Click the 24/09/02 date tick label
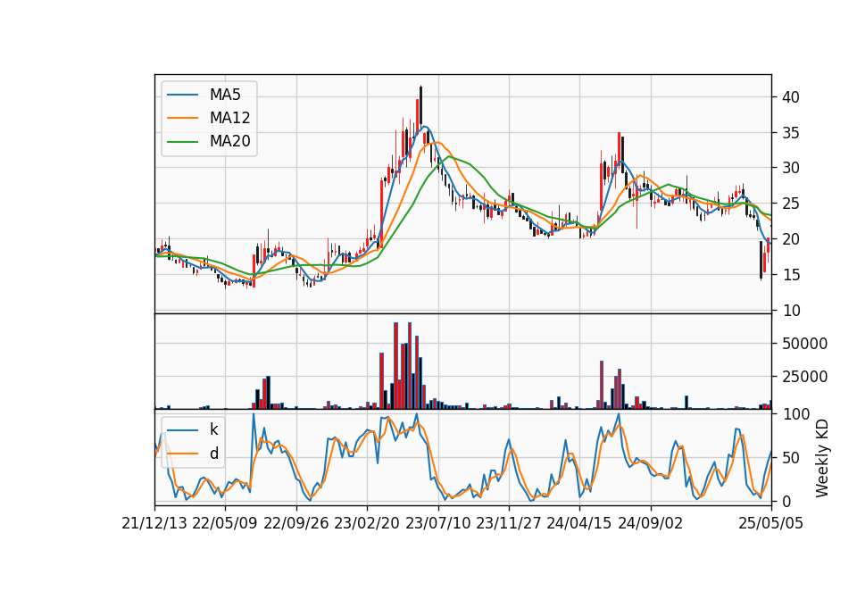 point(651,524)
